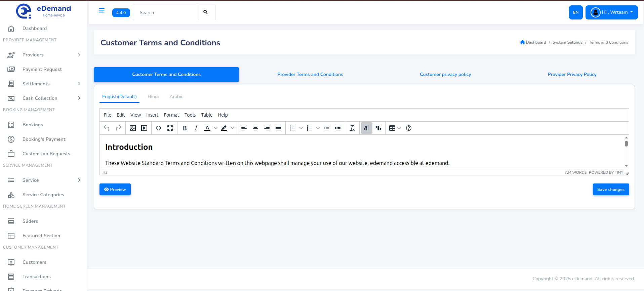The image size is (644, 291).
Task: Open table options dropdown arrow
Action: click(399, 128)
